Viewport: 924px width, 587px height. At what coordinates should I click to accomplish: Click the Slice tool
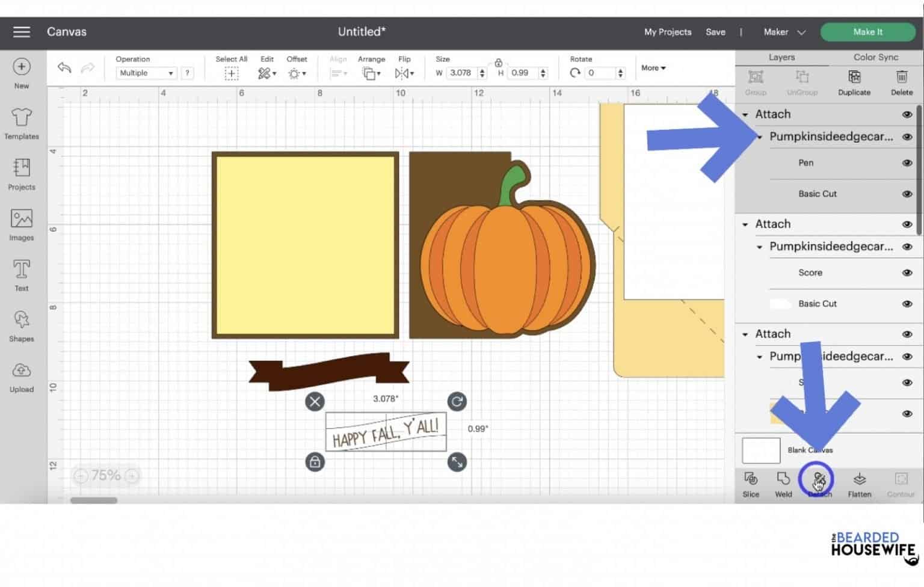pos(751,484)
